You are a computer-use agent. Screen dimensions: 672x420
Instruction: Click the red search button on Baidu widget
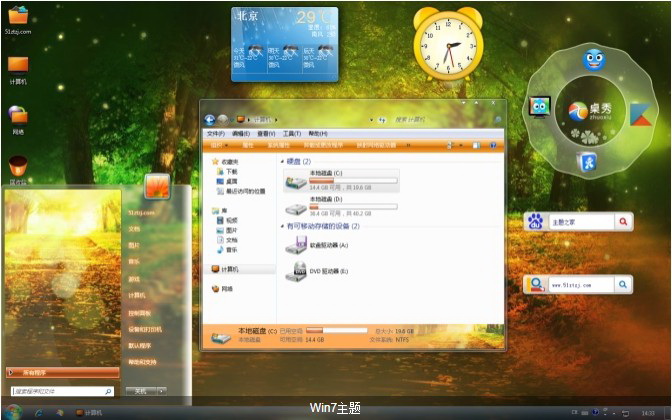tap(623, 222)
